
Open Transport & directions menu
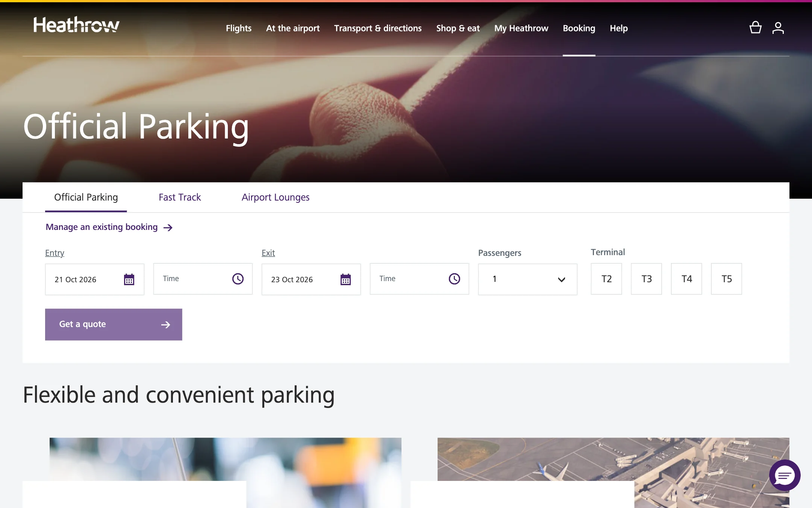coord(378,28)
